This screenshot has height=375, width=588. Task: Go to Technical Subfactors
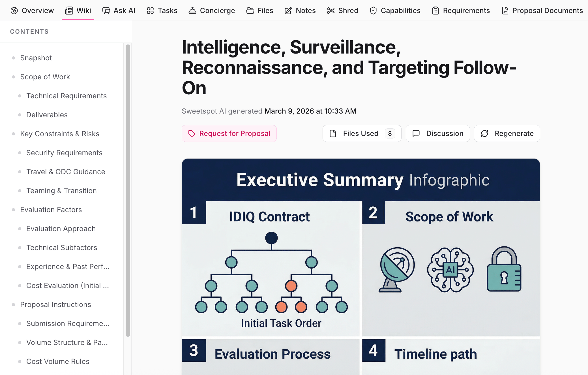(x=62, y=248)
